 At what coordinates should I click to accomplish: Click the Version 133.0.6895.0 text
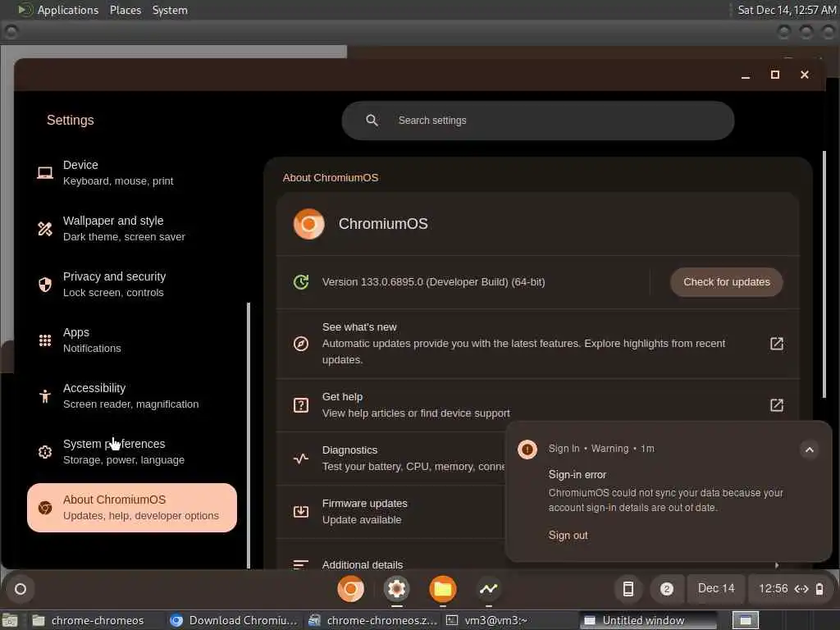click(433, 282)
